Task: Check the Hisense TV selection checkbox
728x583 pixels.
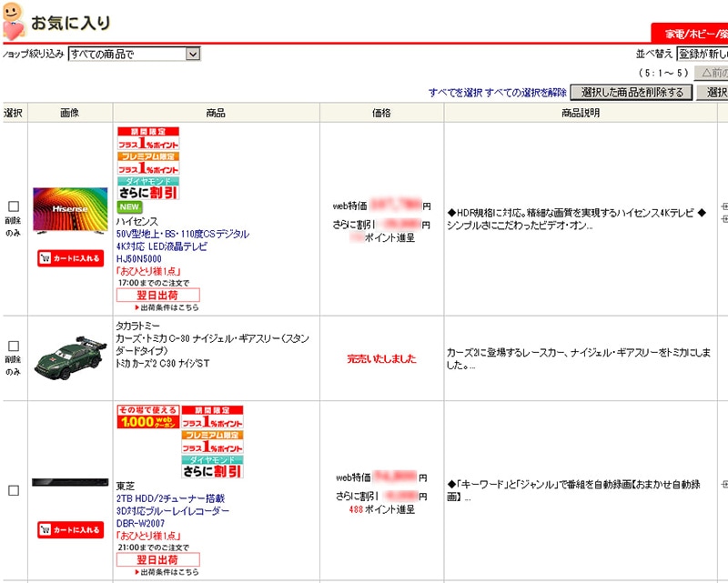Action: click(x=14, y=206)
